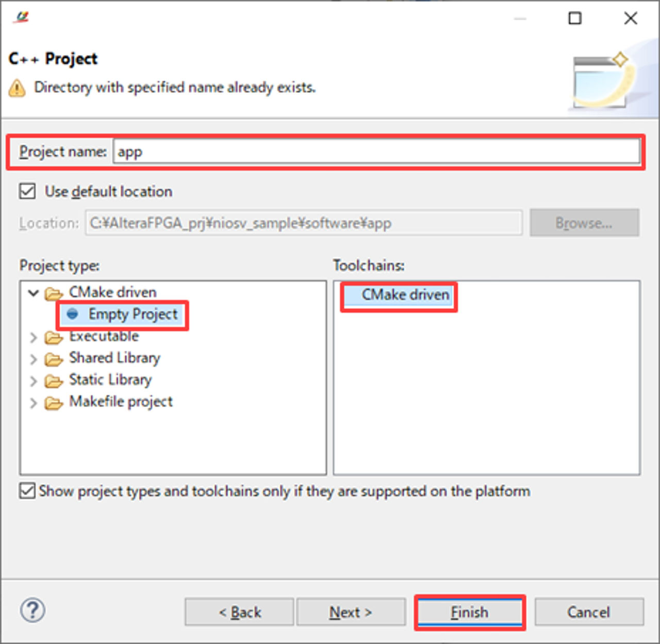This screenshot has height=644, width=660.
Task: Toggle the Use default location checkbox
Action: [x=27, y=191]
